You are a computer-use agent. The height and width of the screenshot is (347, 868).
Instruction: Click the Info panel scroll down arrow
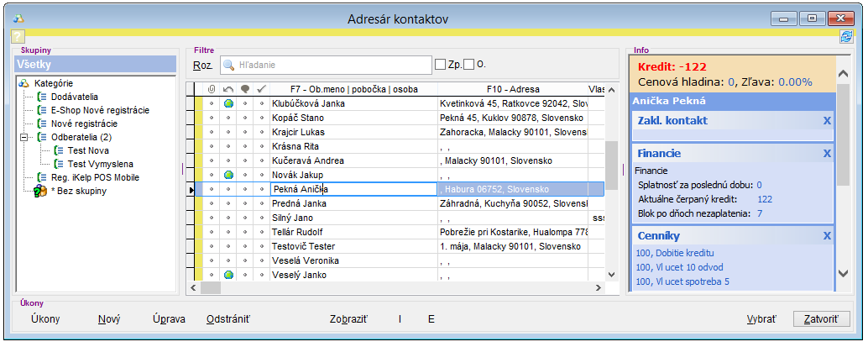click(844, 274)
